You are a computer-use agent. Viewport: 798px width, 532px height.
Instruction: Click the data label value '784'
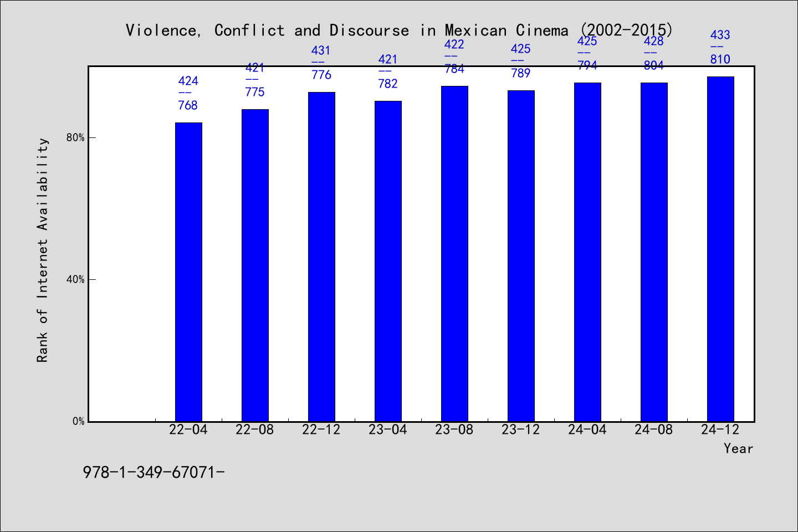[x=454, y=69]
